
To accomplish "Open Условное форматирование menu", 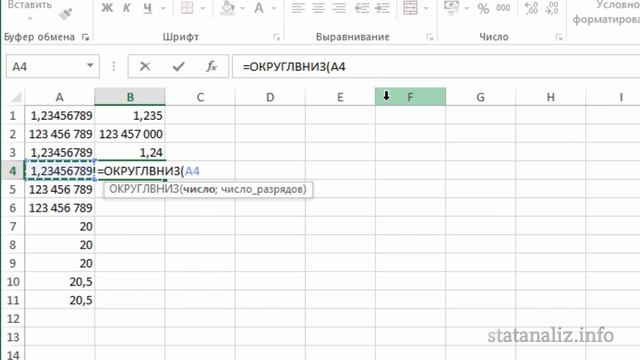I will (606, 12).
